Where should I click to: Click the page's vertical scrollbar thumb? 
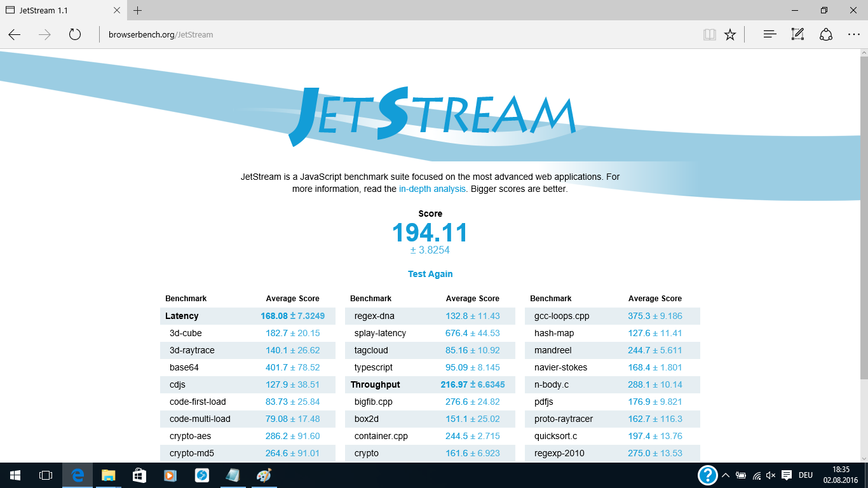tap(862, 216)
